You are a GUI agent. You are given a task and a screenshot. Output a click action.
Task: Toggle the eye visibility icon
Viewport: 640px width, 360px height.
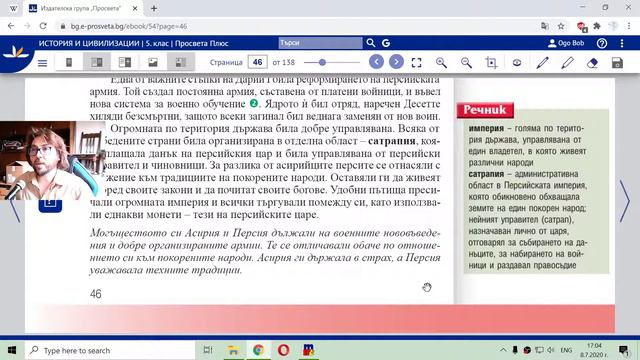coord(517,62)
